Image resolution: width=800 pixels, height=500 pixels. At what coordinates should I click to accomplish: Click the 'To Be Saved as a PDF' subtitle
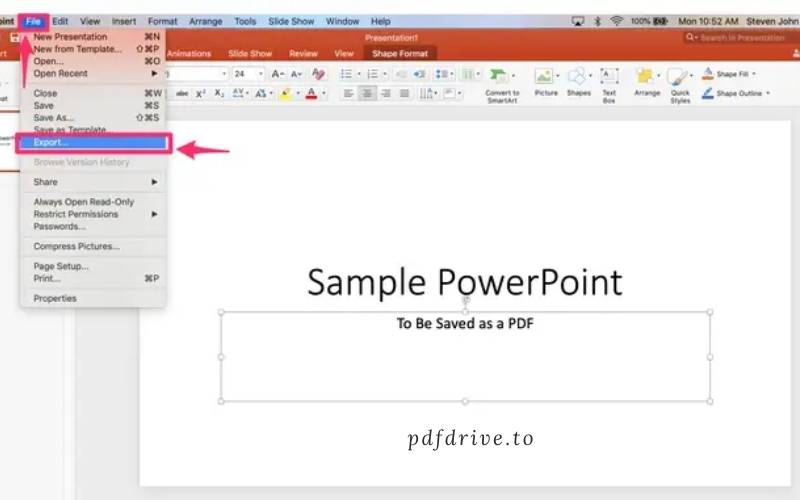pyautogui.click(x=465, y=323)
